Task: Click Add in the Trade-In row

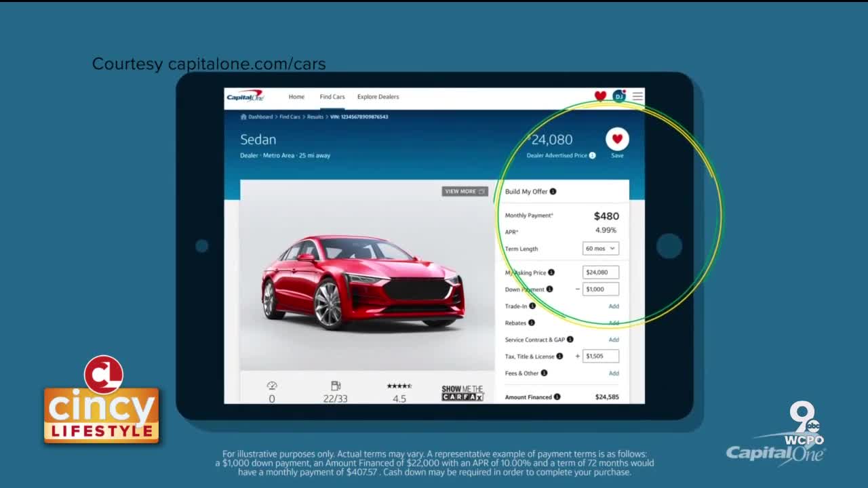Action: [x=614, y=306]
